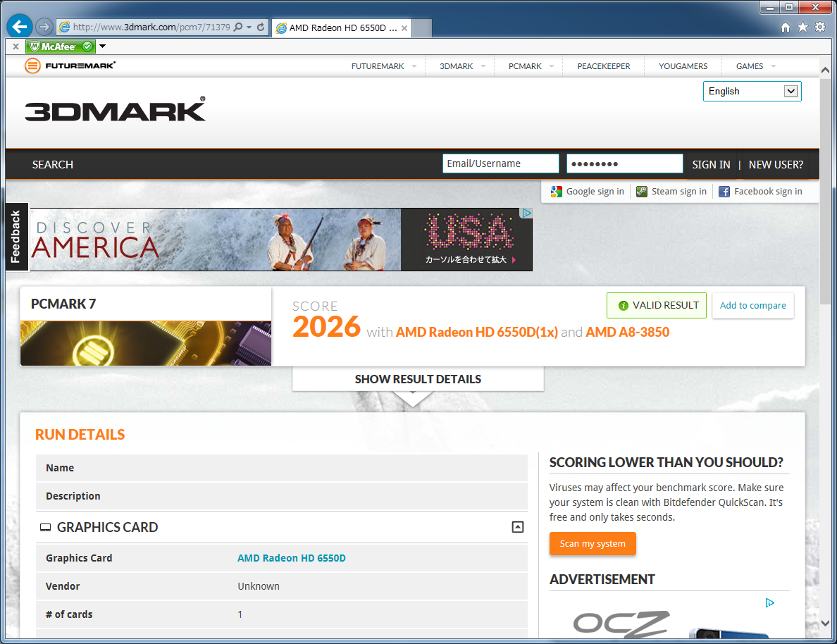Open the Feedback side tab
Image resolution: width=837 pixels, height=644 pixels.
pos(16,237)
